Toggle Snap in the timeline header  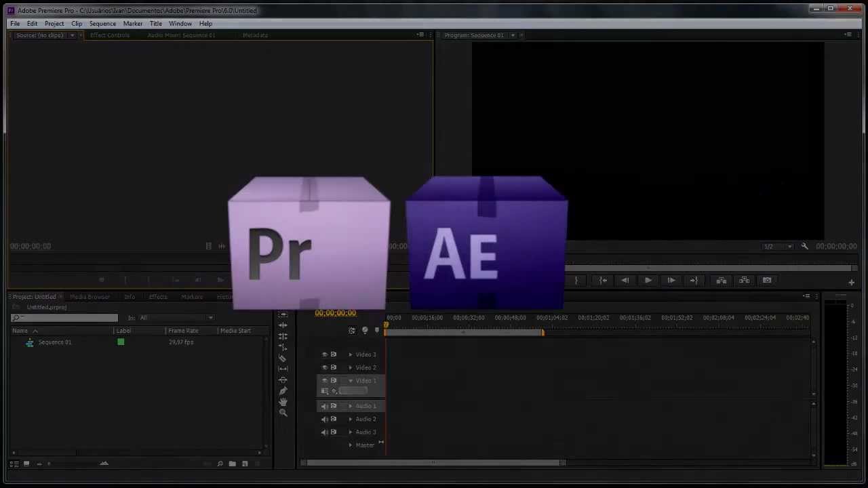pyautogui.click(x=351, y=330)
